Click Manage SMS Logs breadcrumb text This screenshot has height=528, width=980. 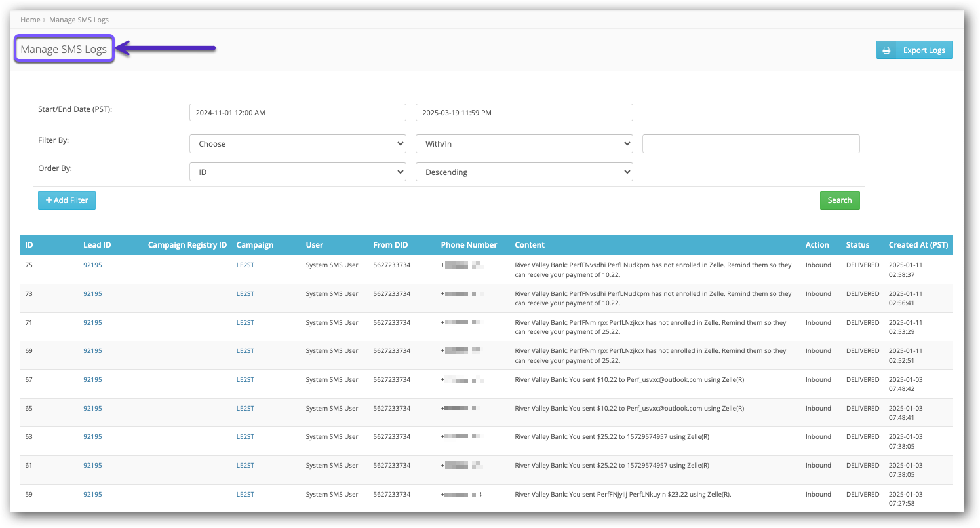pos(79,20)
